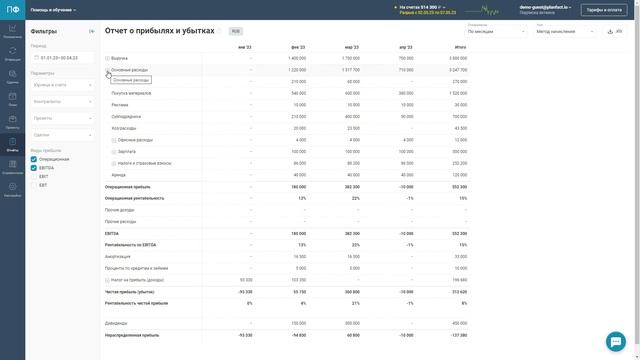Expand the Налоги и страховые взносы row

tap(114, 163)
